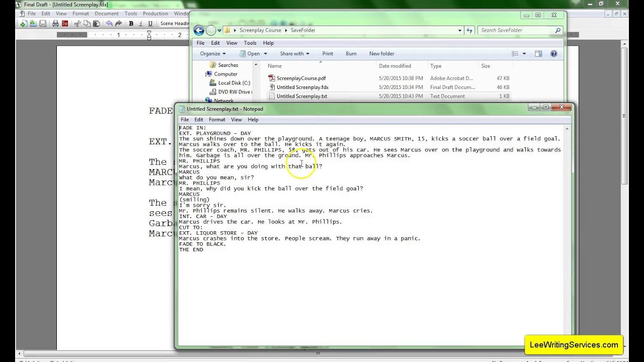Image resolution: width=644 pixels, height=362 pixels.
Task: Toggle Italic formatting in Final Draft
Action: [140, 24]
